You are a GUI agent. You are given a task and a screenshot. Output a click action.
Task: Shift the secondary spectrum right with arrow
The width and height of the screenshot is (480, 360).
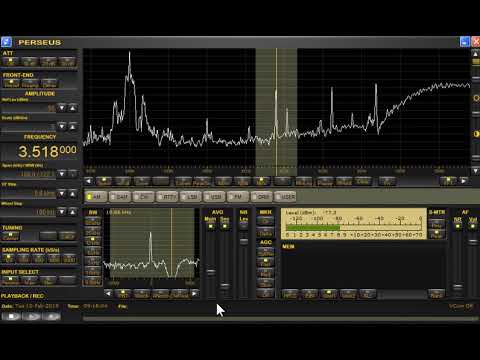(x=195, y=294)
